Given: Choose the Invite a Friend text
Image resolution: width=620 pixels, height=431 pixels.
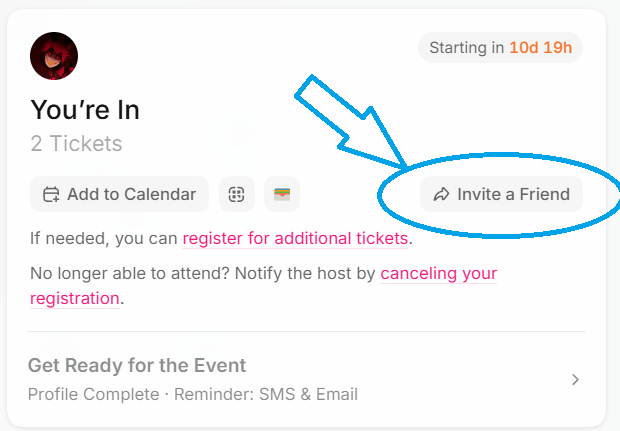Looking at the screenshot, I should (513, 195).
